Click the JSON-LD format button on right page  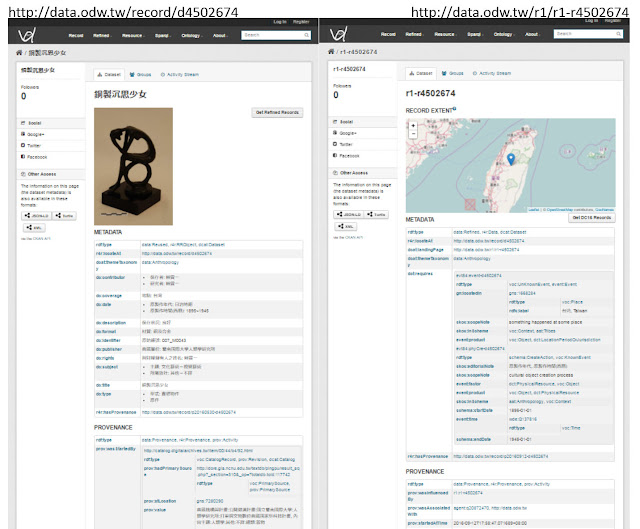(x=349, y=214)
